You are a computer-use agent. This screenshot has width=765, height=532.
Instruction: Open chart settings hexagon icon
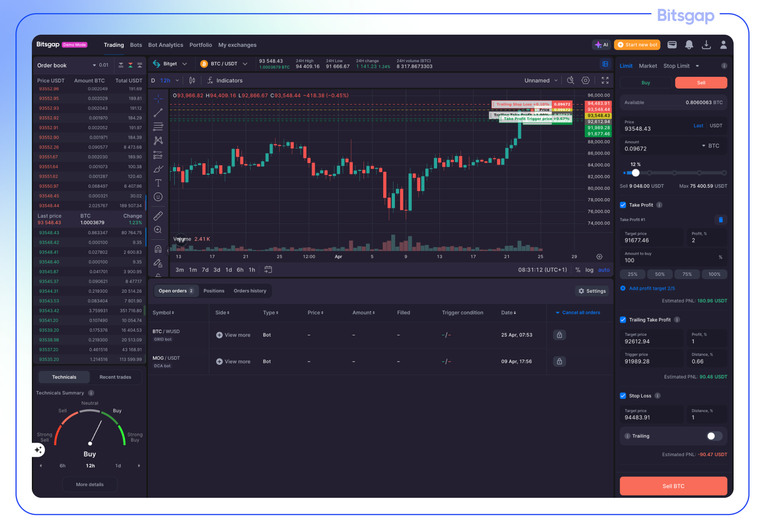(586, 81)
